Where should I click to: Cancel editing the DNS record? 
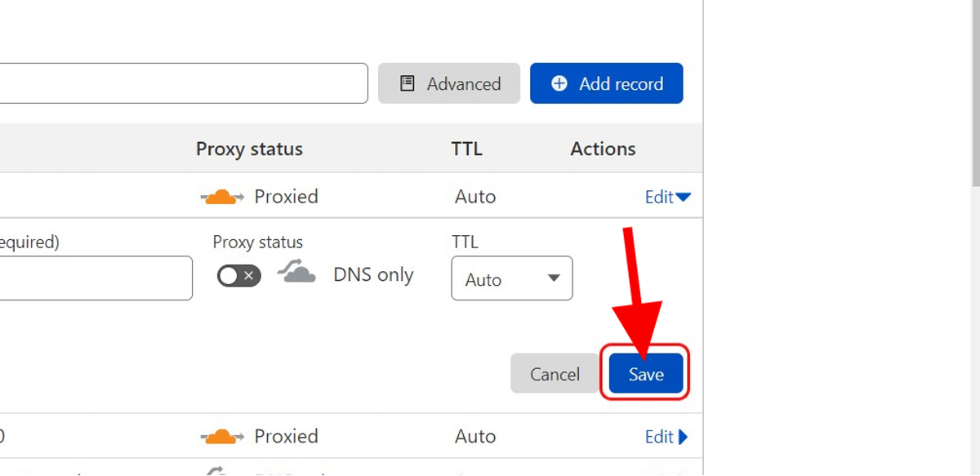[555, 374]
